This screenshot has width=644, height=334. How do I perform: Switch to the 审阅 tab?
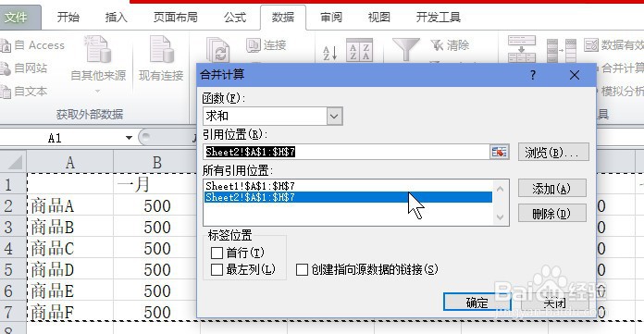click(x=331, y=18)
